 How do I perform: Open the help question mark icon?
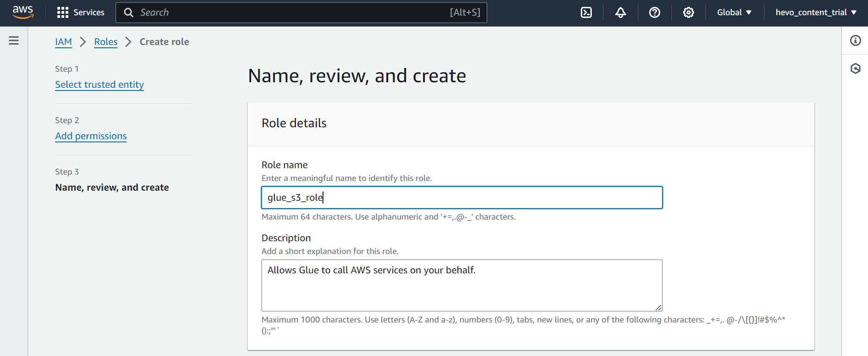pos(655,12)
